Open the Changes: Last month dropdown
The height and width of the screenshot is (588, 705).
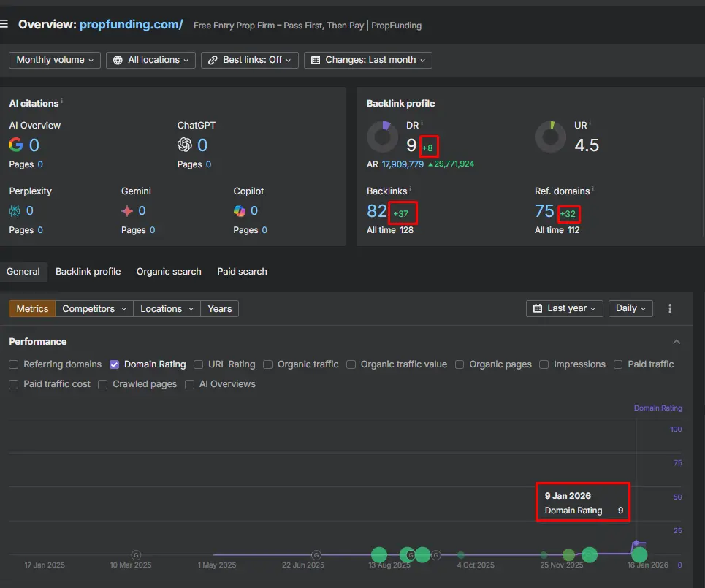click(368, 60)
